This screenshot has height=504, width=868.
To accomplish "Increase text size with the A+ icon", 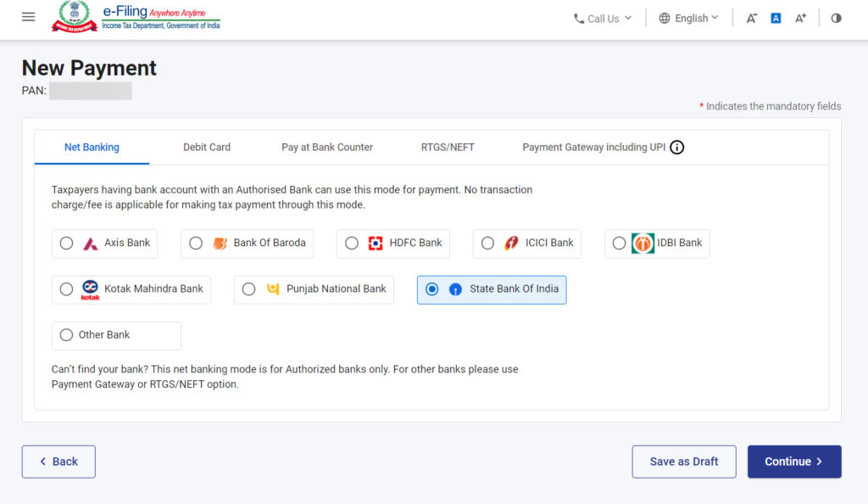I will tap(800, 17).
